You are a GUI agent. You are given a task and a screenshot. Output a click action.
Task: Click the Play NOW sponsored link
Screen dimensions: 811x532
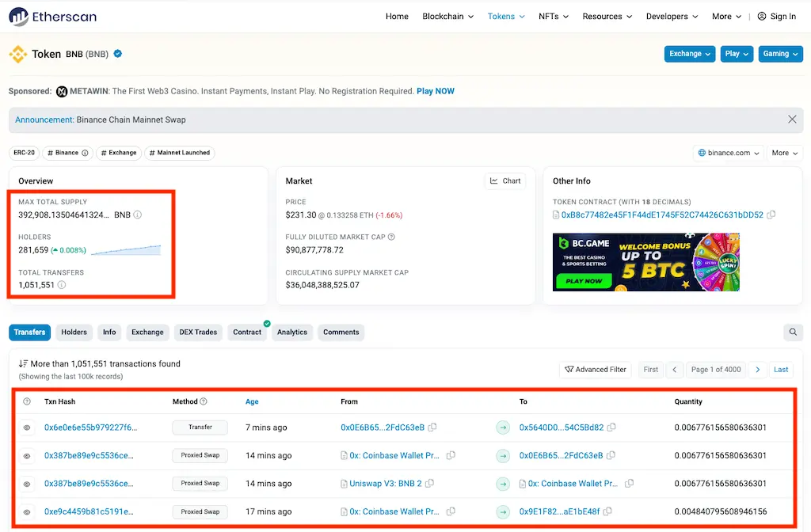436,91
